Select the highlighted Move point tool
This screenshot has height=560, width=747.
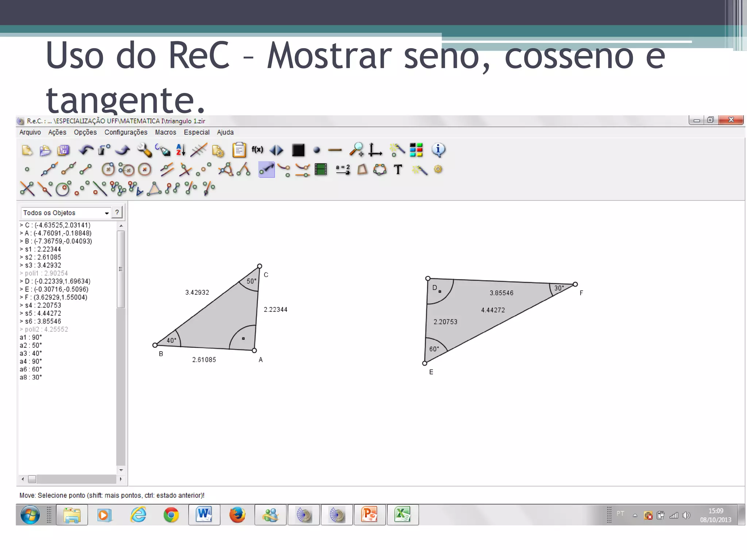click(x=266, y=170)
